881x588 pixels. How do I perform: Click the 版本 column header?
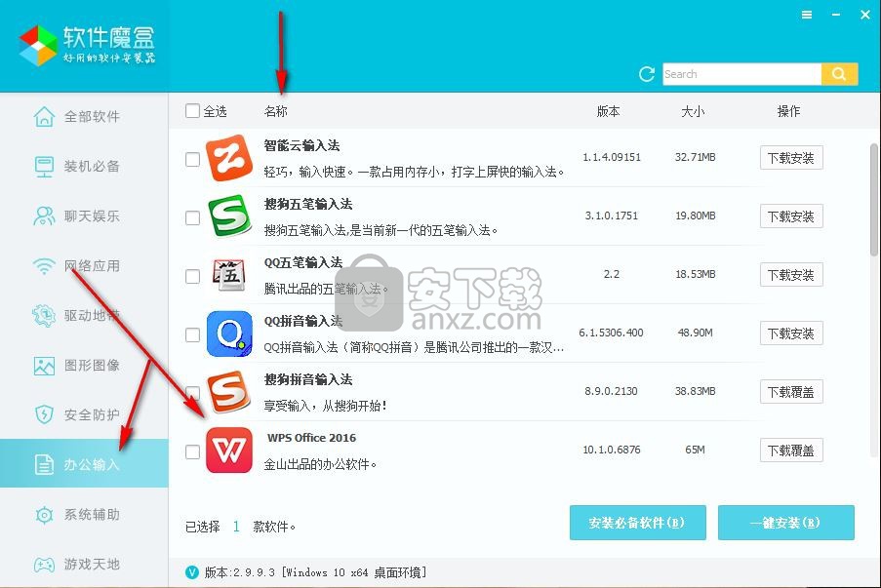(x=608, y=111)
